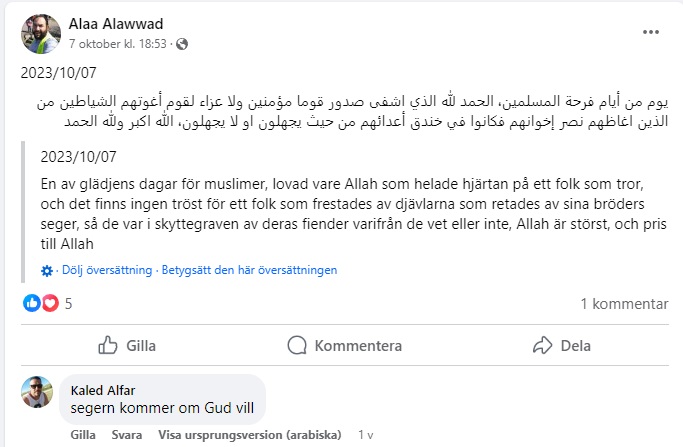Expand the 1 kommentar comments list
683x447 pixels.
click(x=624, y=303)
